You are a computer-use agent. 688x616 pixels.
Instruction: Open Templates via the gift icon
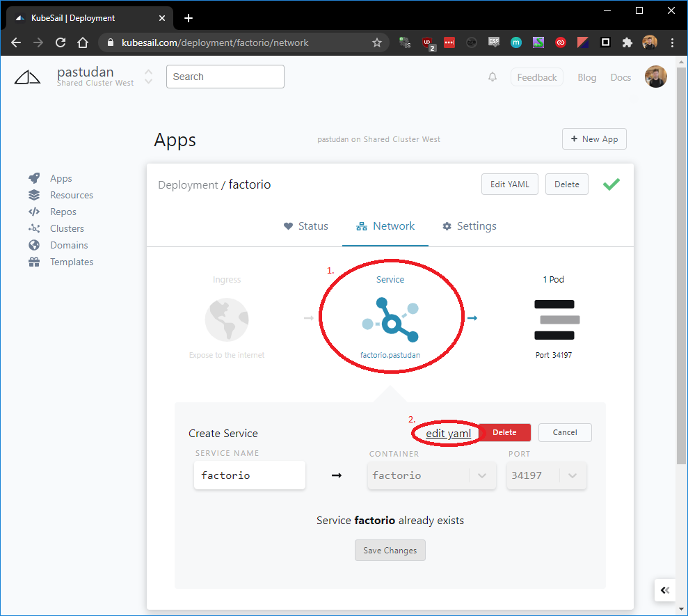coord(34,262)
